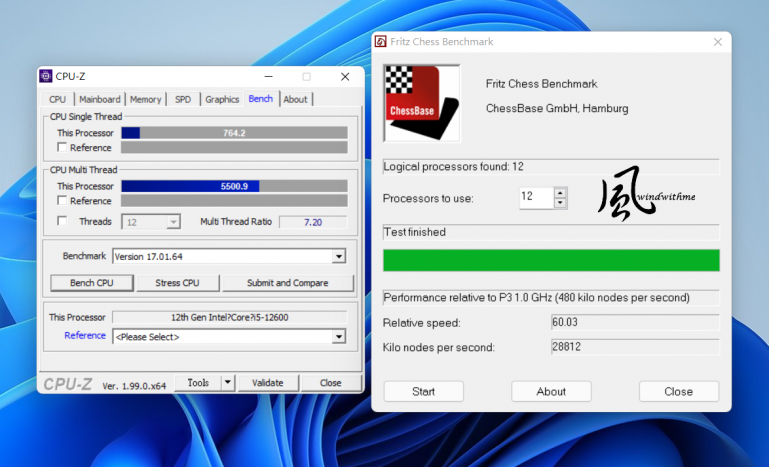Click Multi Thread Ratio value 7.20

point(313,222)
